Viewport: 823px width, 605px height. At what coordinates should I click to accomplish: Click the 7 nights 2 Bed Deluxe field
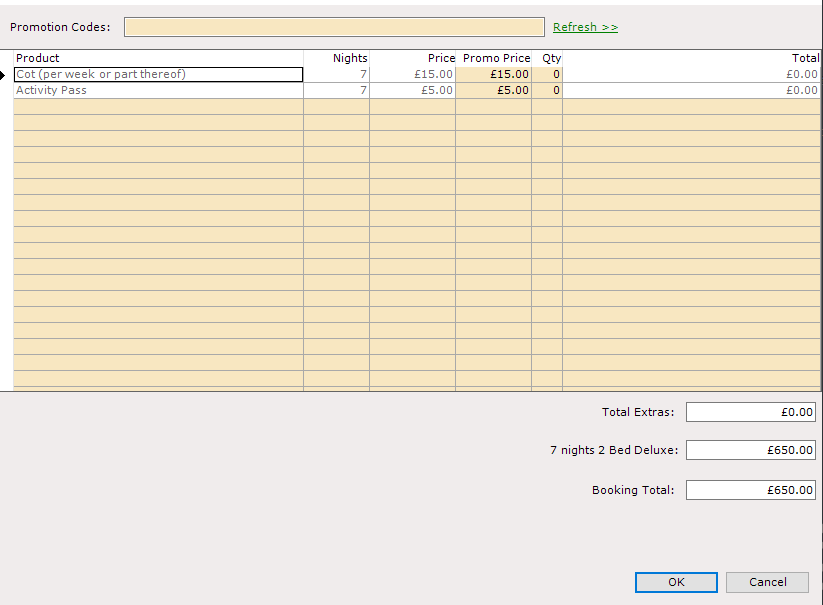coord(751,450)
